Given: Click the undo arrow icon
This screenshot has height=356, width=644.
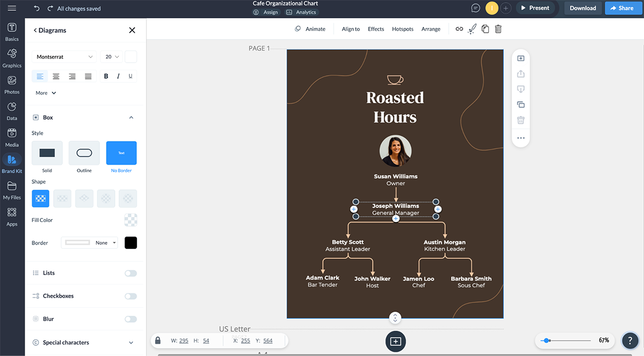Looking at the screenshot, I should coord(36,9).
